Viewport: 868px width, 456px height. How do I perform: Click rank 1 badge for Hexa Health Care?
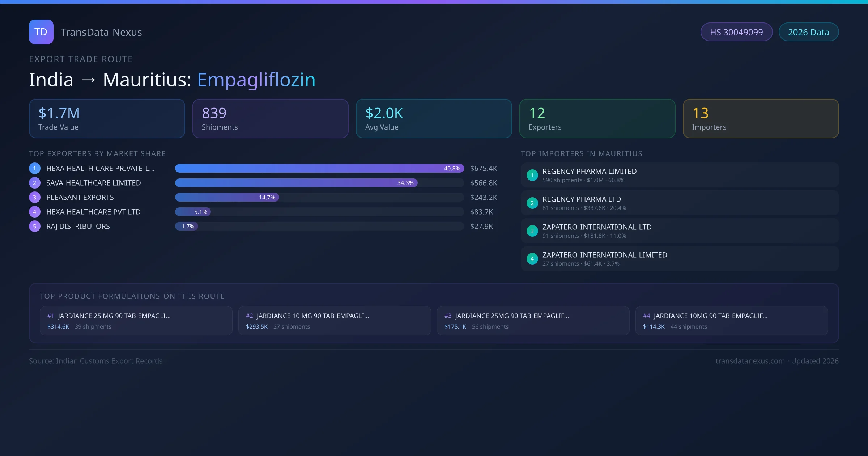35,168
